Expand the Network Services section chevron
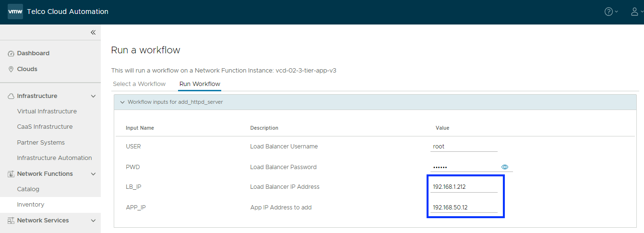644x233 pixels. tap(93, 221)
